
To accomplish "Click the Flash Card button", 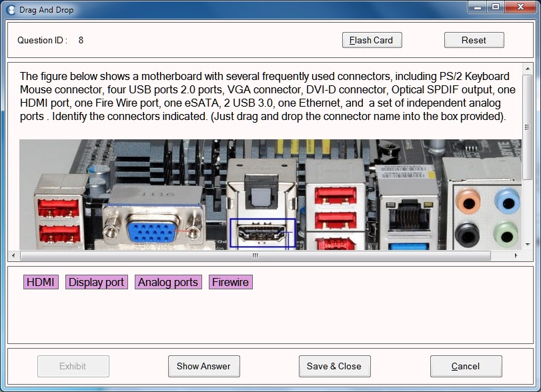I will click(372, 39).
